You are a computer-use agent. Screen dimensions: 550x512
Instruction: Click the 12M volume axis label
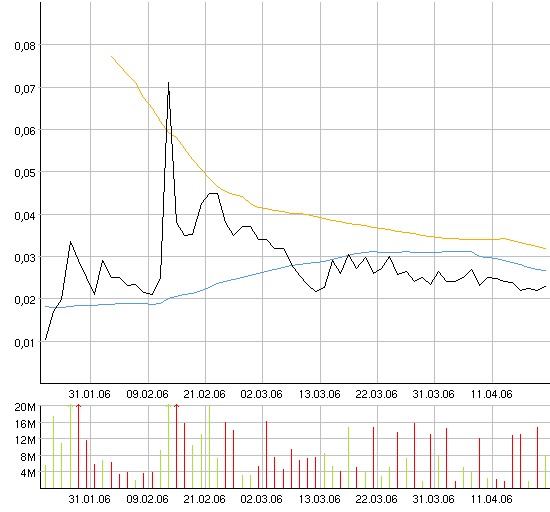tap(26, 440)
